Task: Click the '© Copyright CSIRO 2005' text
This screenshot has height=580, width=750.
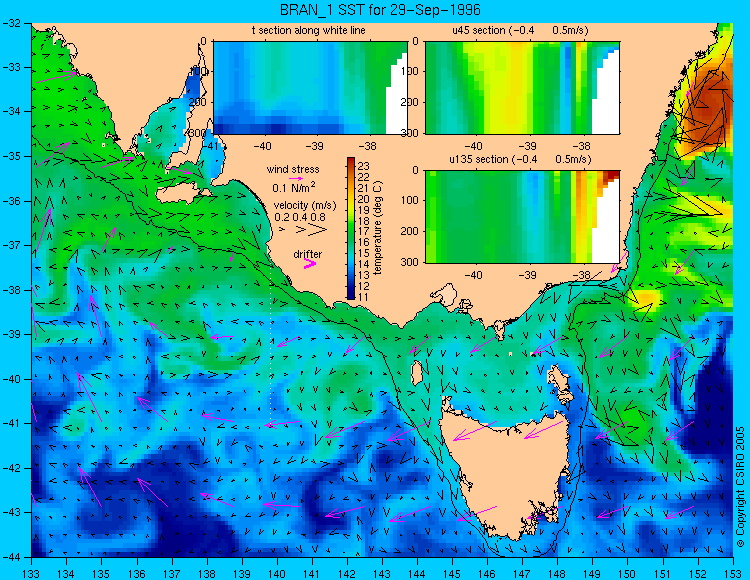Action: click(740, 487)
